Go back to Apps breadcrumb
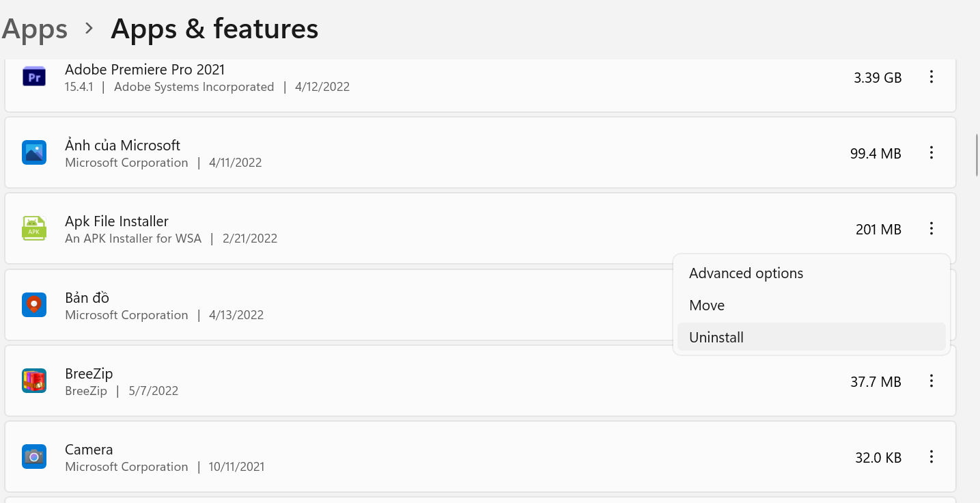The width and height of the screenshot is (980, 503). point(34,29)
